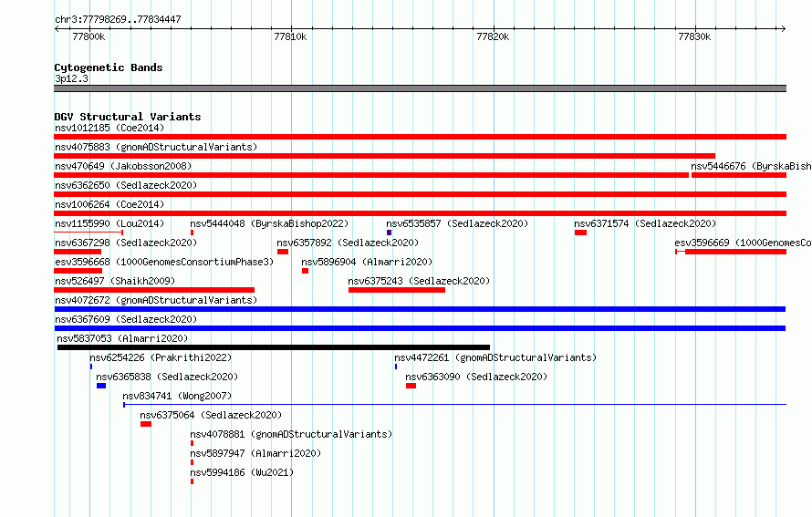Click the nsv6357892 (Sedlazeck2020) label
The image size is (812, 517).
click(348, 243)
